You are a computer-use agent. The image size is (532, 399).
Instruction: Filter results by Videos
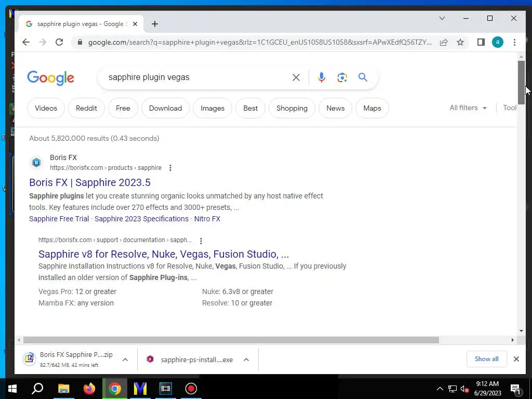[x=46, y=108]
